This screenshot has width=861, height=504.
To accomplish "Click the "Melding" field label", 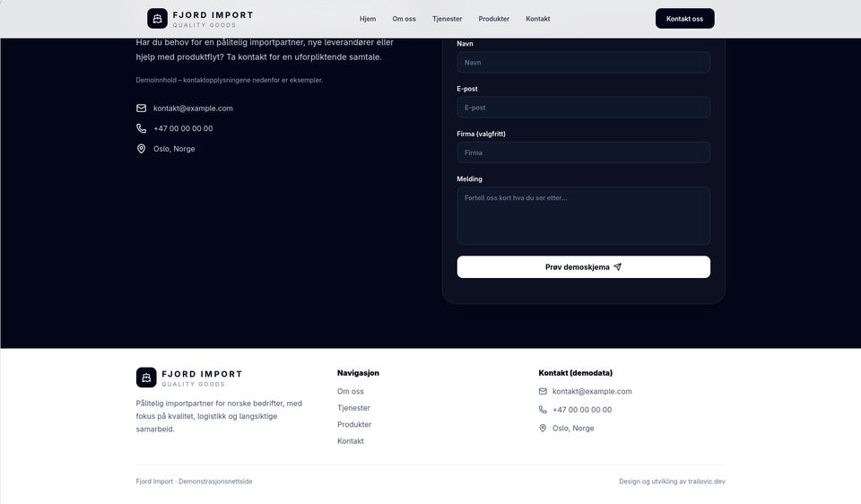I will (x=469, y=179).
